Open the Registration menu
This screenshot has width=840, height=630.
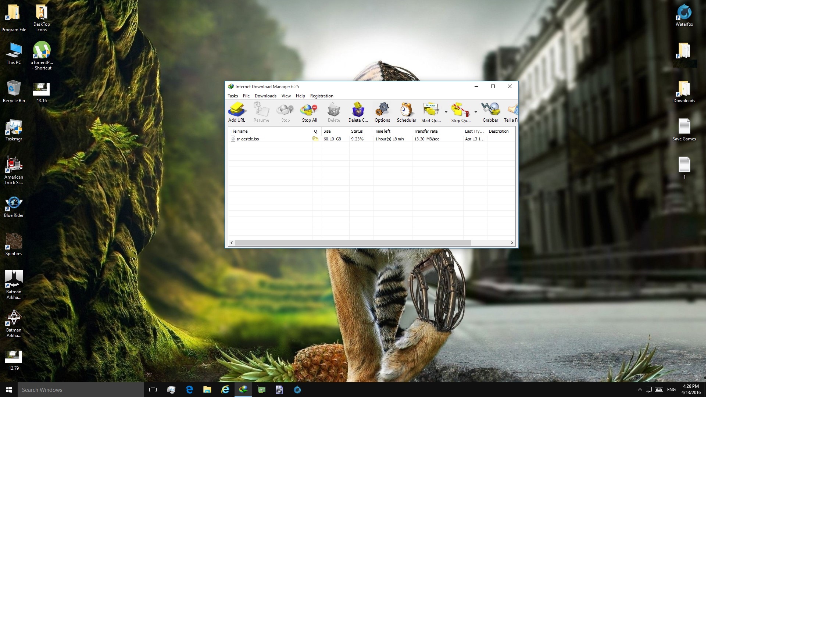pos(321,96)
